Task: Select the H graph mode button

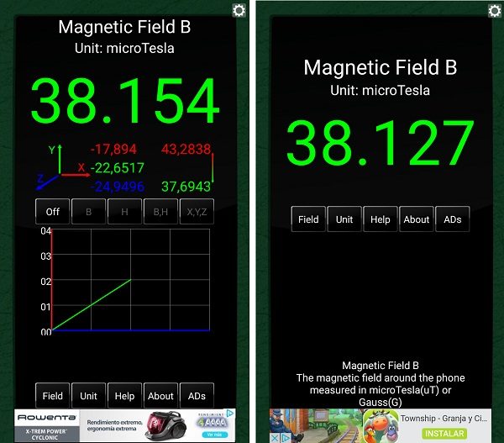Action: coord(124,213)
